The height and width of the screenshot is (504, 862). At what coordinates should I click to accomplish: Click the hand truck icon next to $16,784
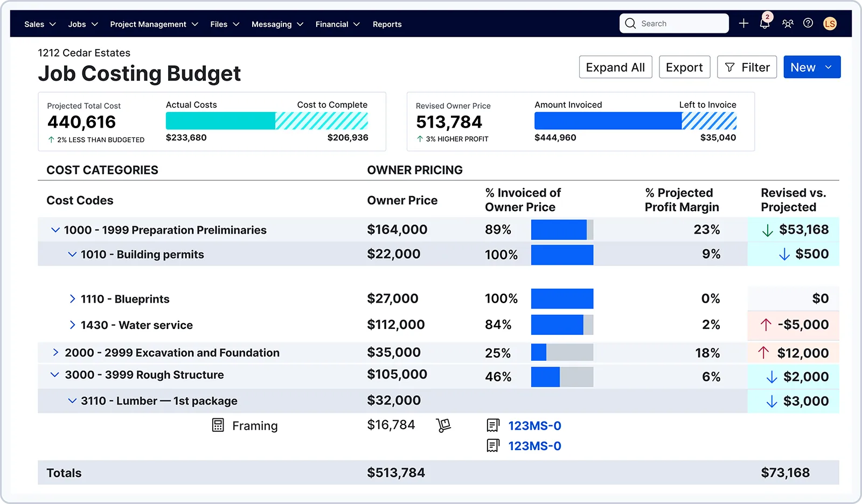(443, 425)
